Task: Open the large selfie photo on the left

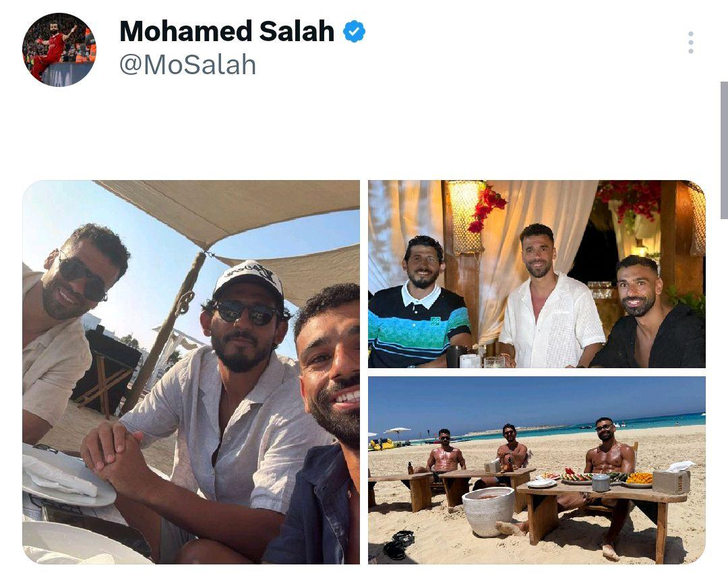Action: pos(191,372)
